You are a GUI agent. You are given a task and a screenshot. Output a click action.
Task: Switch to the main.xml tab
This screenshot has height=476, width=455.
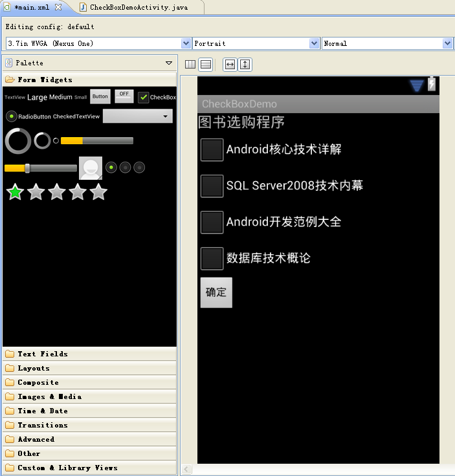click(x=31, y=7)
